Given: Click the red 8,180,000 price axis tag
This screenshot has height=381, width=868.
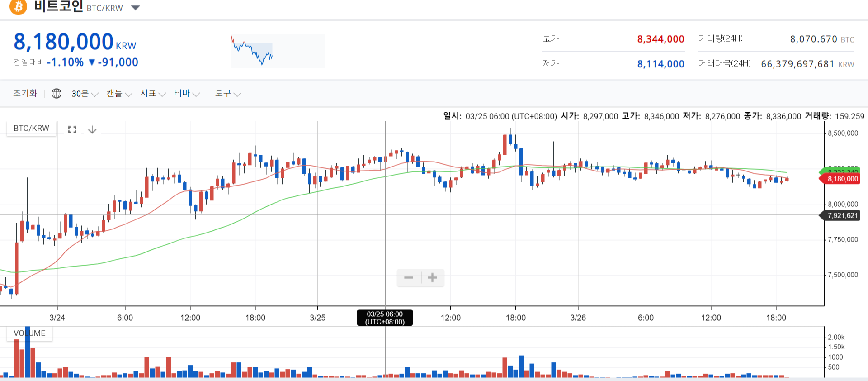Looking at the screenshot, I should (840, 179).
